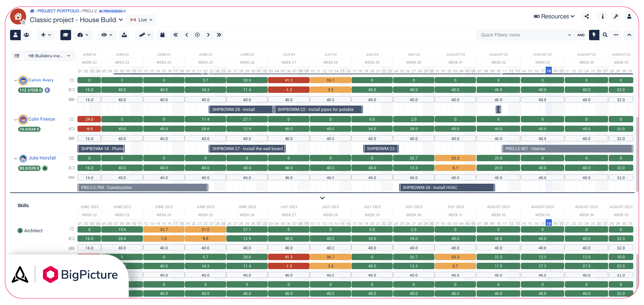Collapse the Skills panel with down chevron
This screenshot has width=644, height=305.
point(322,198)
